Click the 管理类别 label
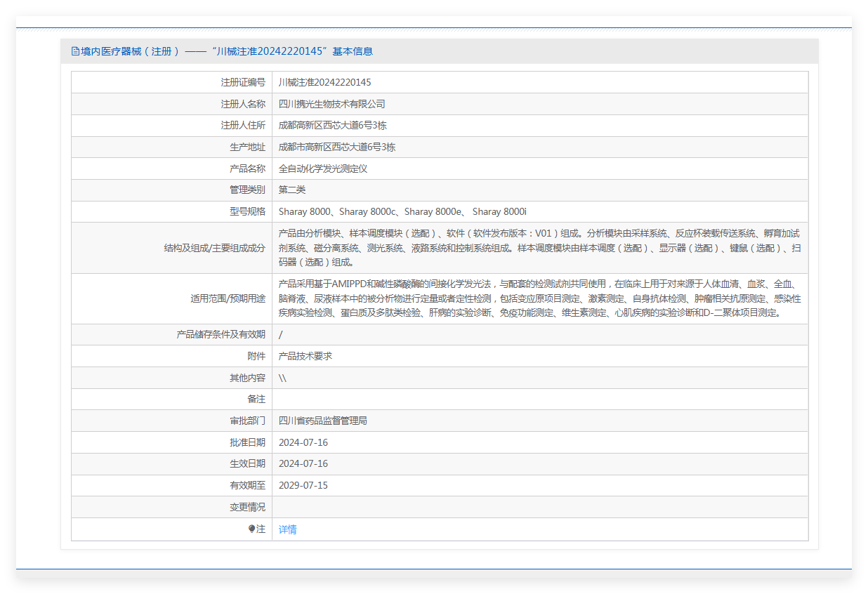The image size is (868, 594). [248, 190]
